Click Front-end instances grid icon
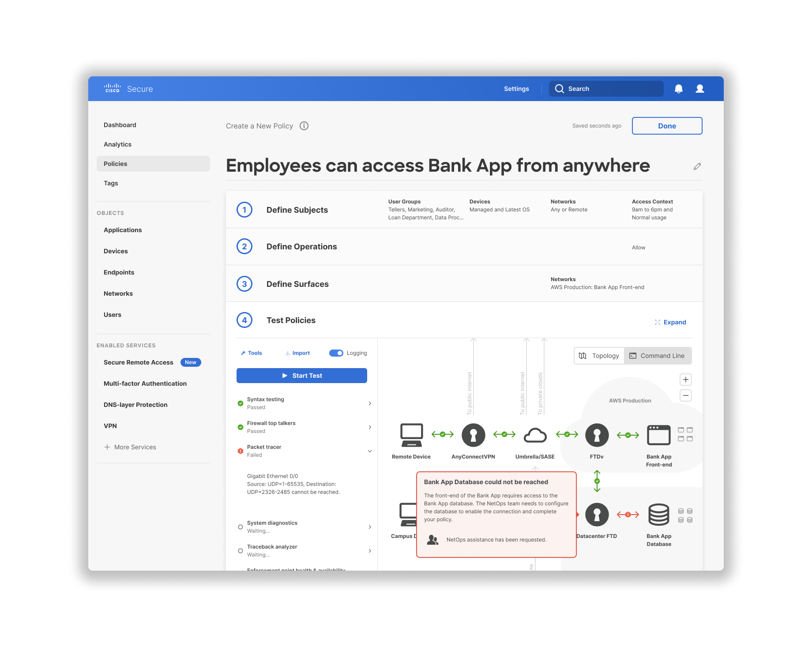The width and height of the screenshot is (812, 647). pos(685,434)
